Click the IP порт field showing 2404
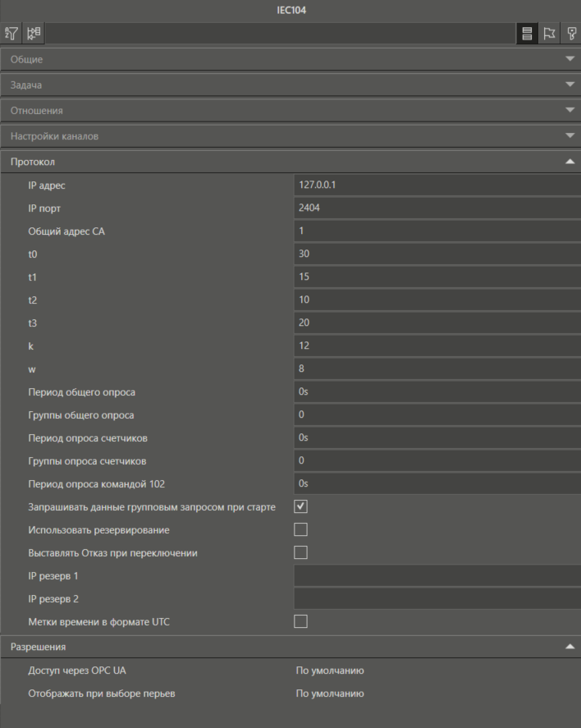Image resolution: width=581 pixels, height=728 pixels. [437, 208]
